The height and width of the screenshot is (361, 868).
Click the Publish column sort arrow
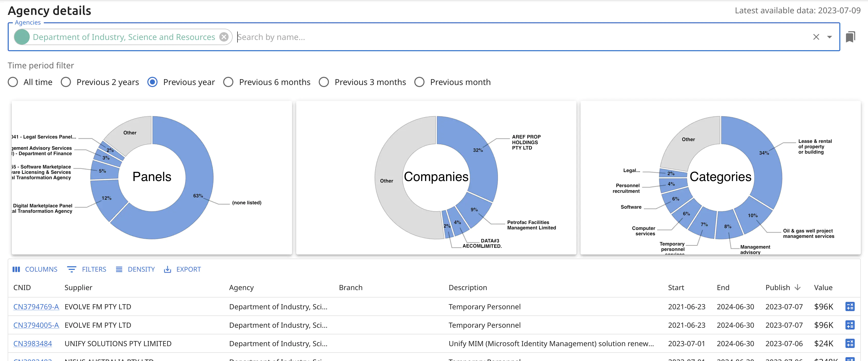(797, 287)
